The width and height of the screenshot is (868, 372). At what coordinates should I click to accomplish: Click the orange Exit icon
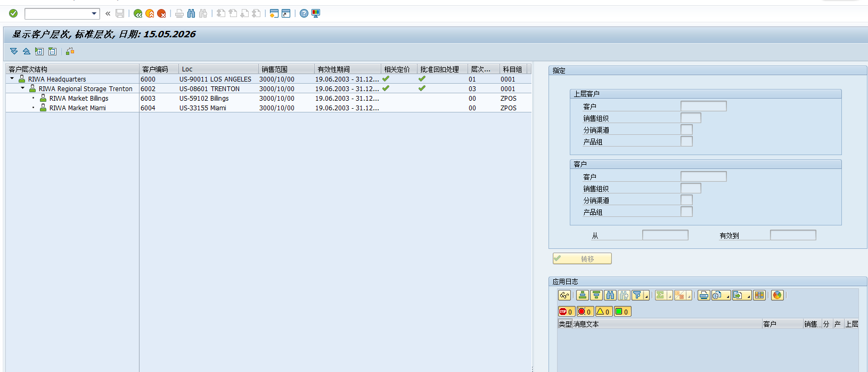point(150,13)
